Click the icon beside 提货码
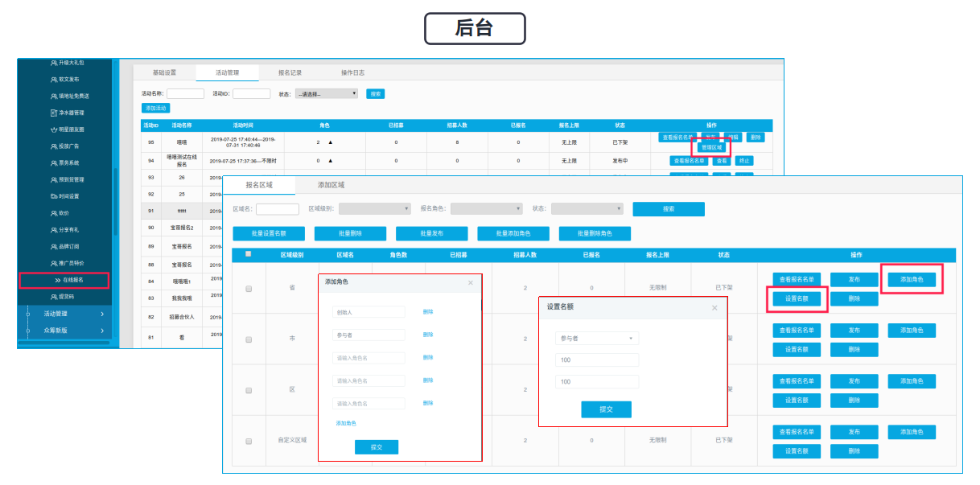The image size is (980, 485). [x=53, y=297]
